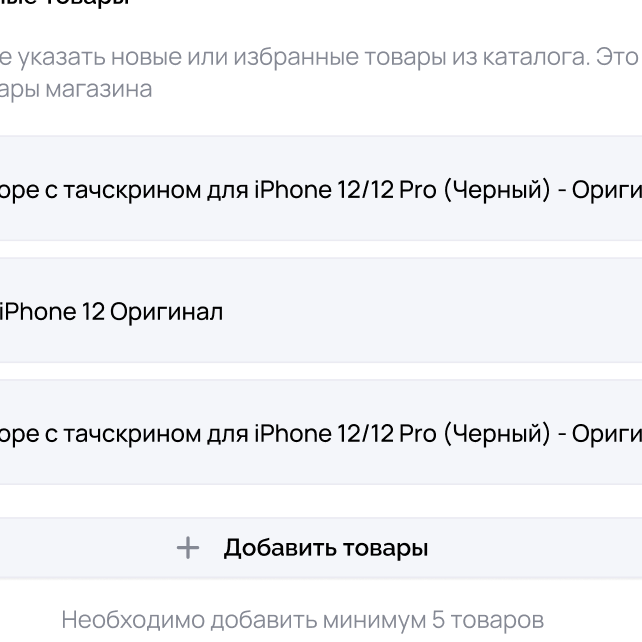Click the plus icon beside Добавить товары
The width and height of the screenshot is (642, 642).
(x=188, y=548)
